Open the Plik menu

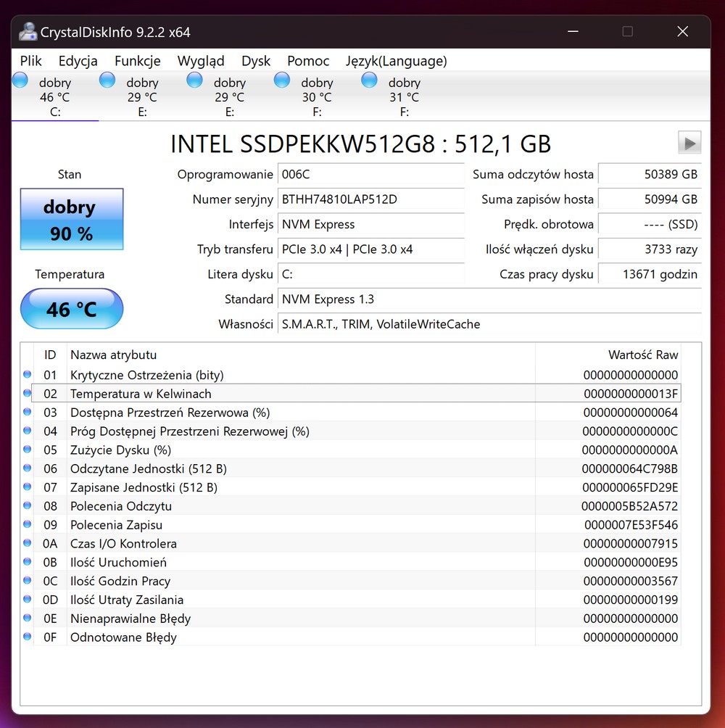tap(30, 61)
